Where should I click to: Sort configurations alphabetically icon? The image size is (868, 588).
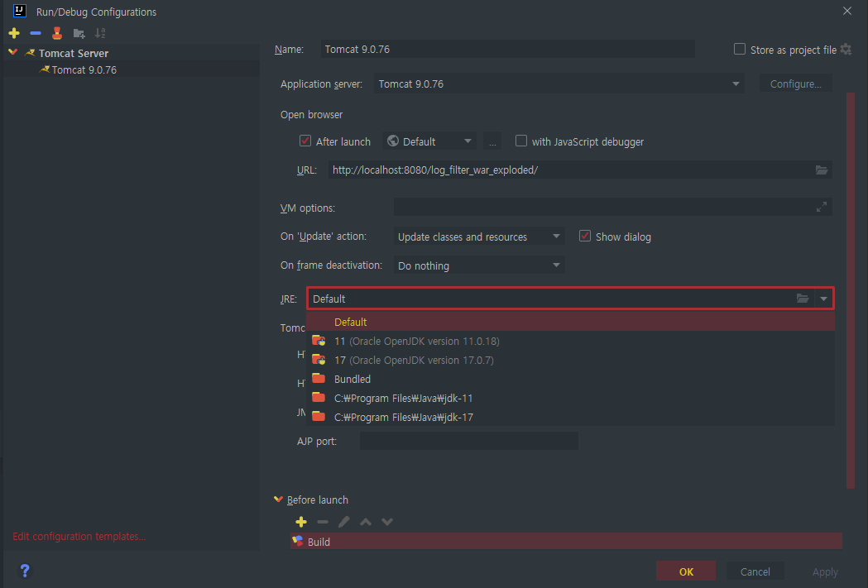[100, 33]
